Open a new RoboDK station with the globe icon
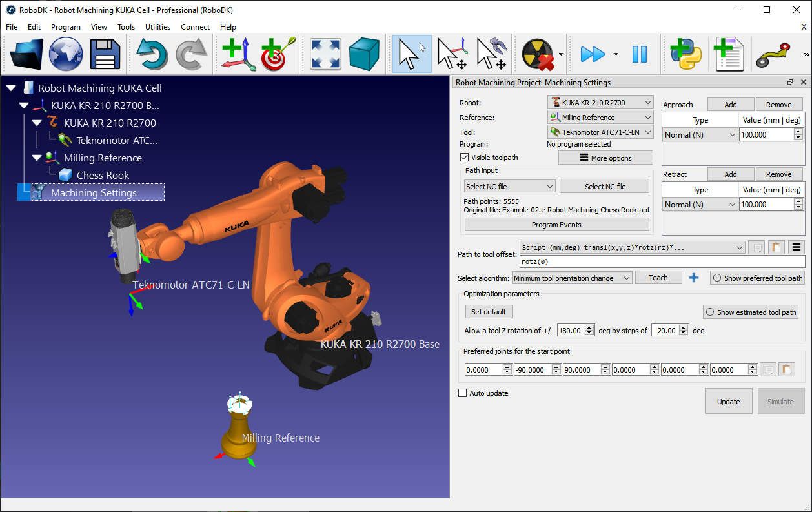 tap(66, 54)
